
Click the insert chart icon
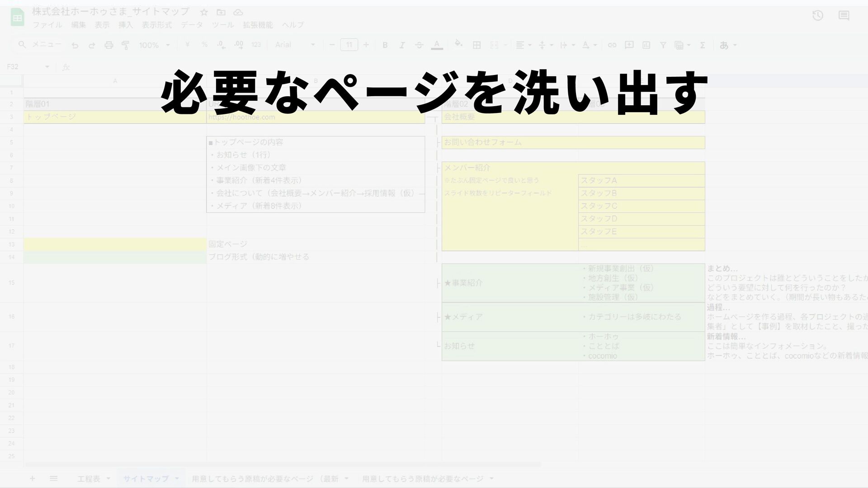tap(646, 45)
